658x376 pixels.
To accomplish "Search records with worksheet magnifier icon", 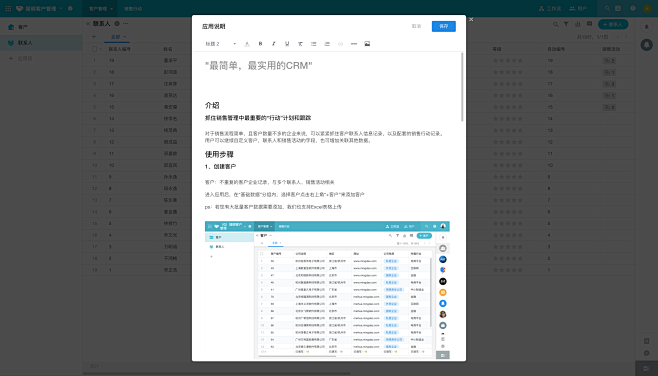I will pyautogui.click(x=556, y=24).
